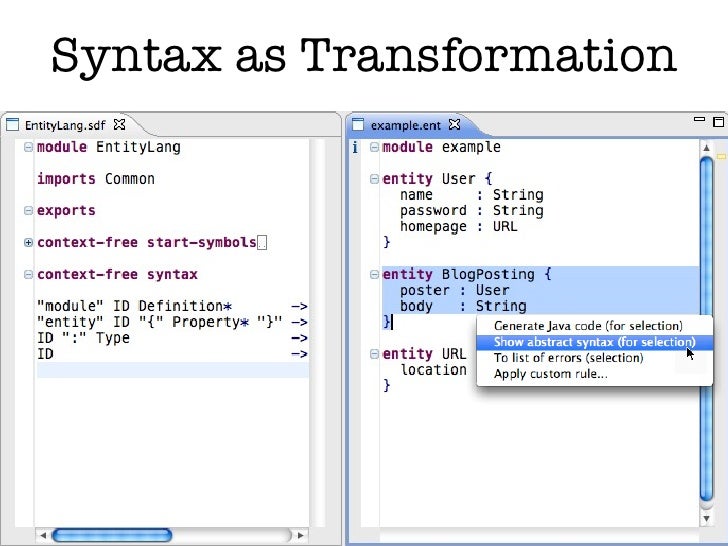Collapse the entity BlogPosting block

pos(374,274)
